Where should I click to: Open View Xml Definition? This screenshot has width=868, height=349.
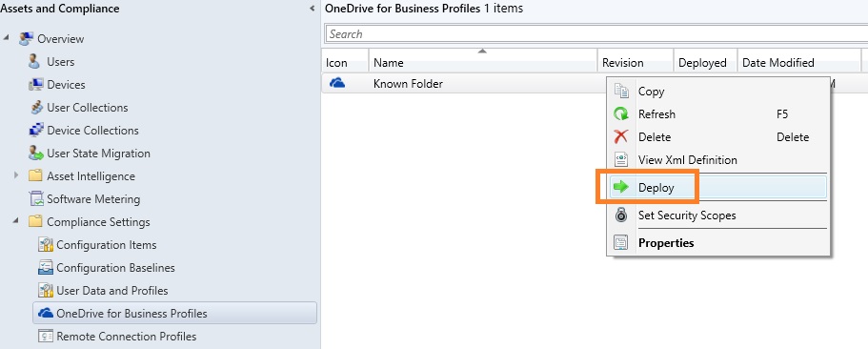coord(688,159)
